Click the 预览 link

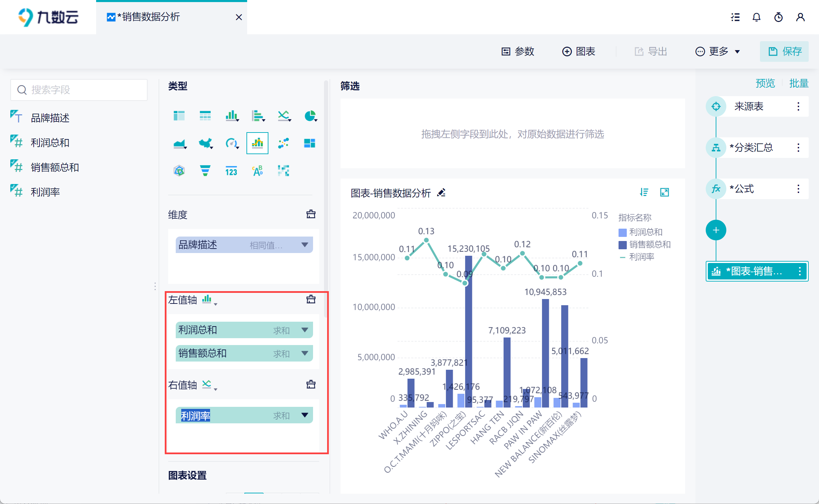[x=765, y=83]
